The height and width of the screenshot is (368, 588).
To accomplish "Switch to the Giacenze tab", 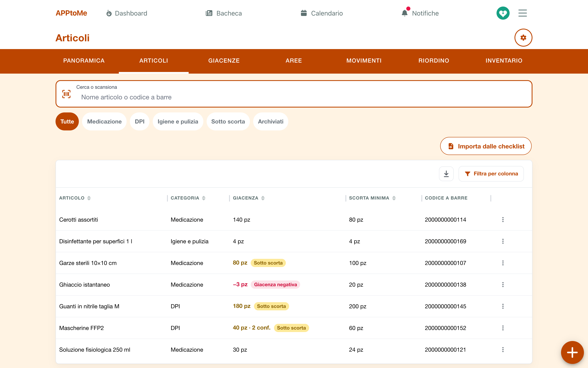I will pyautogui.click(x=224, y=61).
